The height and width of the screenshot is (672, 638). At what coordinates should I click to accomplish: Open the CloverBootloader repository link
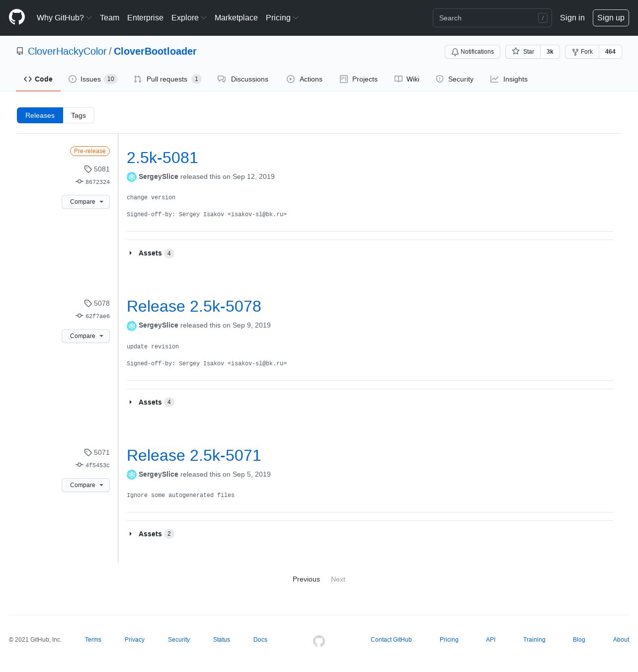pyautogui.click(x=155, y=51)
